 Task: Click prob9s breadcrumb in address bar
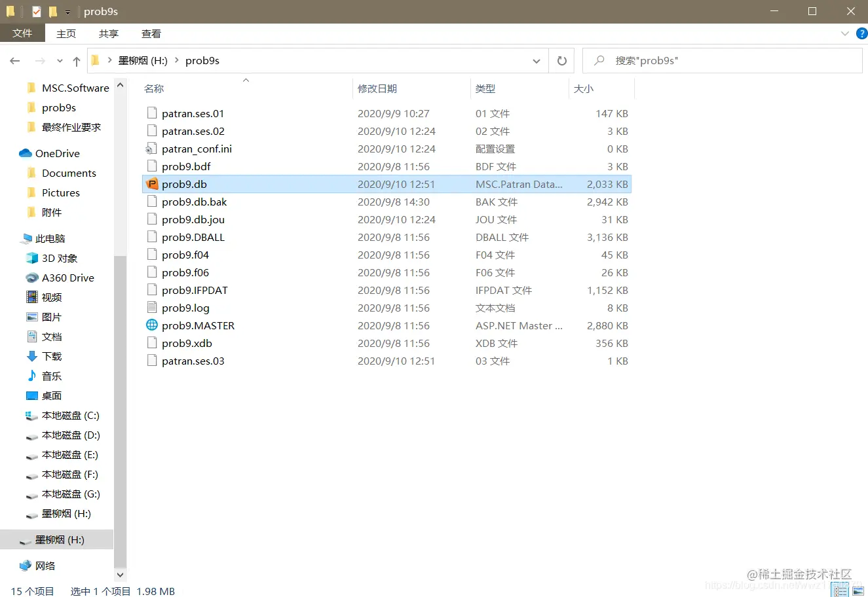click(x=202, y=60)
